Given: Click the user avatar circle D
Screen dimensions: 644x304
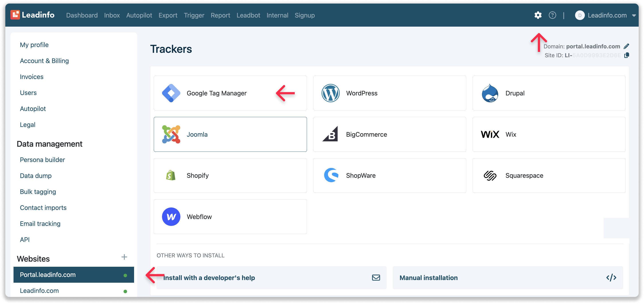Looking at the screenshot, I should point(580,15).
